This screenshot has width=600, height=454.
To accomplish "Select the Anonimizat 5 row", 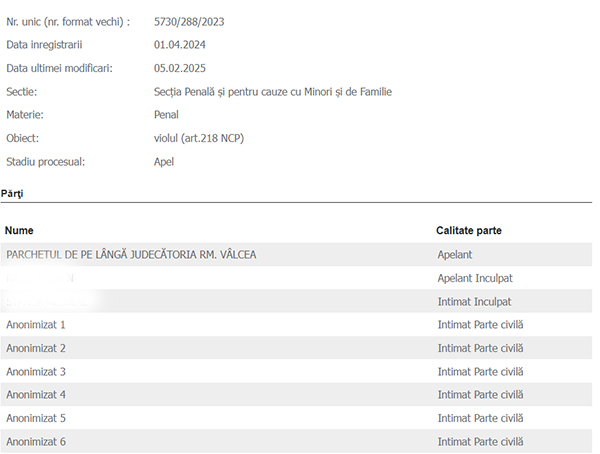I will click(296, 418).
